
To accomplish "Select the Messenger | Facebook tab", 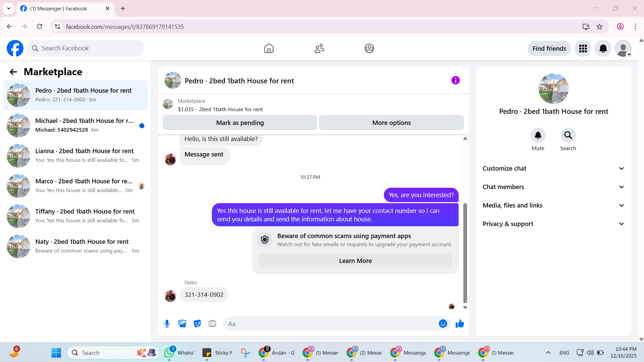I will [65, 9].
